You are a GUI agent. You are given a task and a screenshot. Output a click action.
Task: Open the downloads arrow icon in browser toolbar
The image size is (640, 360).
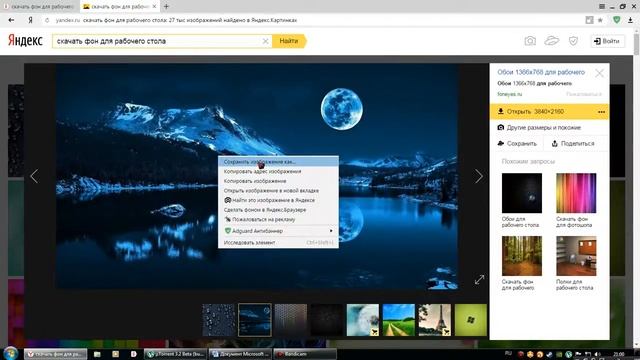pyautogui.click(x=630, y=20)
